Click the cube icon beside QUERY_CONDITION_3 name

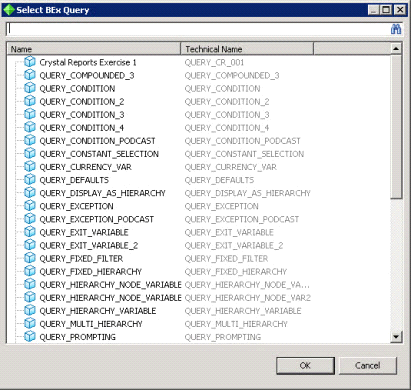point(30,114)
